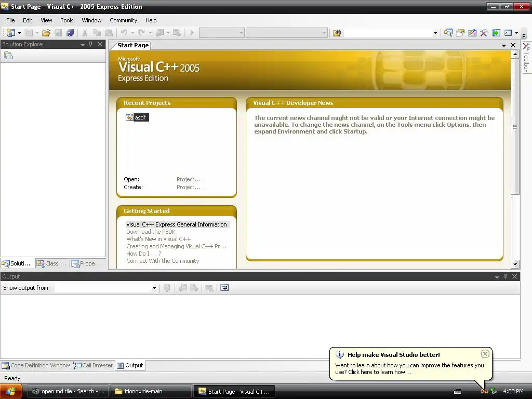Click the Redo toolbar icon
532x399 pixels.
click(141, 33)
